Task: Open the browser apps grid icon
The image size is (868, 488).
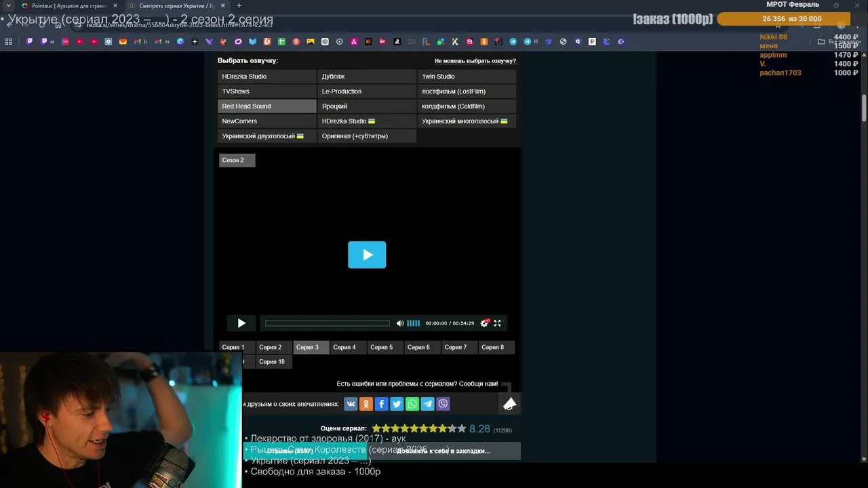Action: click(x=9, y=41)
